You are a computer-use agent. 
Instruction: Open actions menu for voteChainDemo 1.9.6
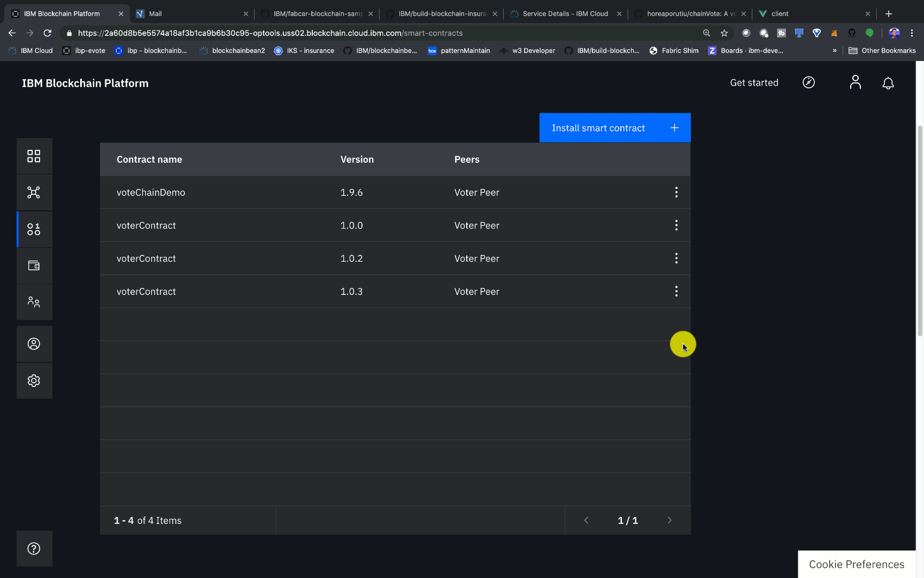676,192
